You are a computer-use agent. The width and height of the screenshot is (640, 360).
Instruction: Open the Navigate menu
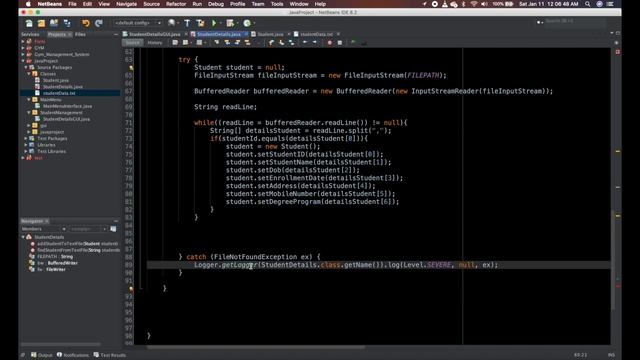[x=127, y=4]
